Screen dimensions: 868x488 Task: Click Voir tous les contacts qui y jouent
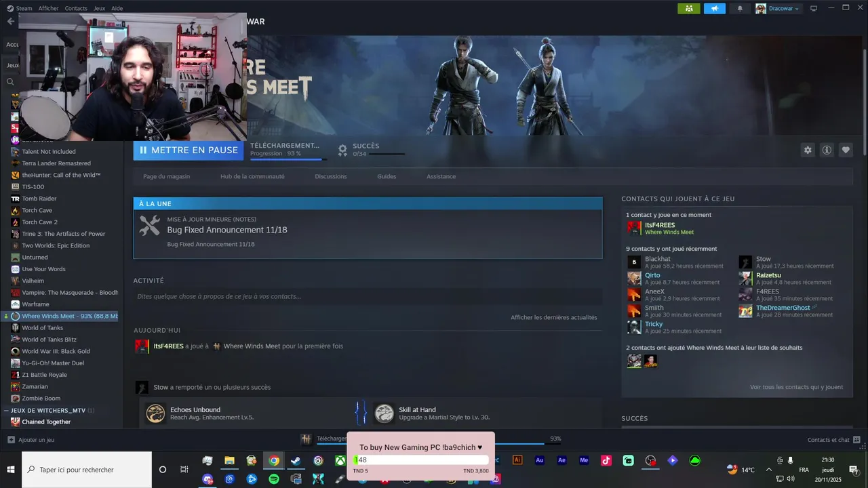796,387
